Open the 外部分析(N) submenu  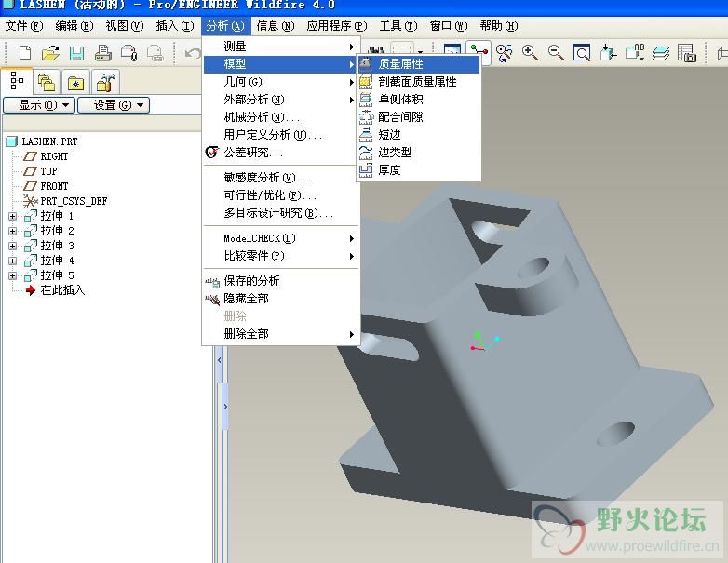tap(281, 100)
